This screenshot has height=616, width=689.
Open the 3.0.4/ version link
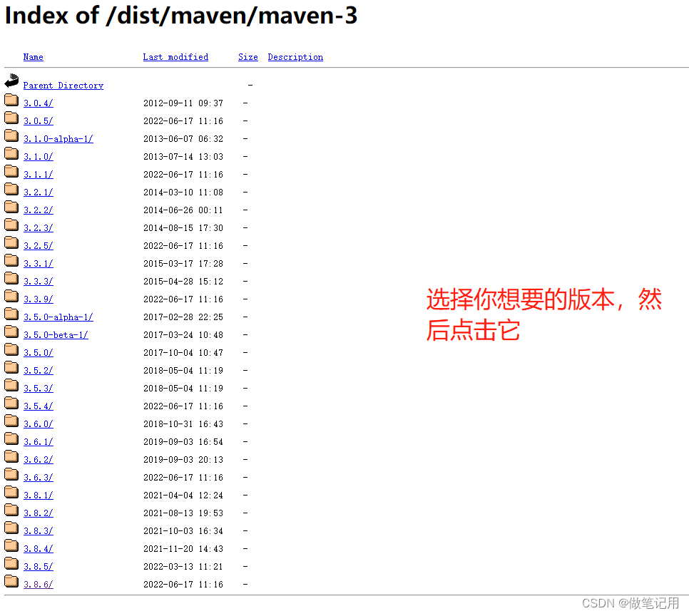pyautogui.click(x=39, y=103)
